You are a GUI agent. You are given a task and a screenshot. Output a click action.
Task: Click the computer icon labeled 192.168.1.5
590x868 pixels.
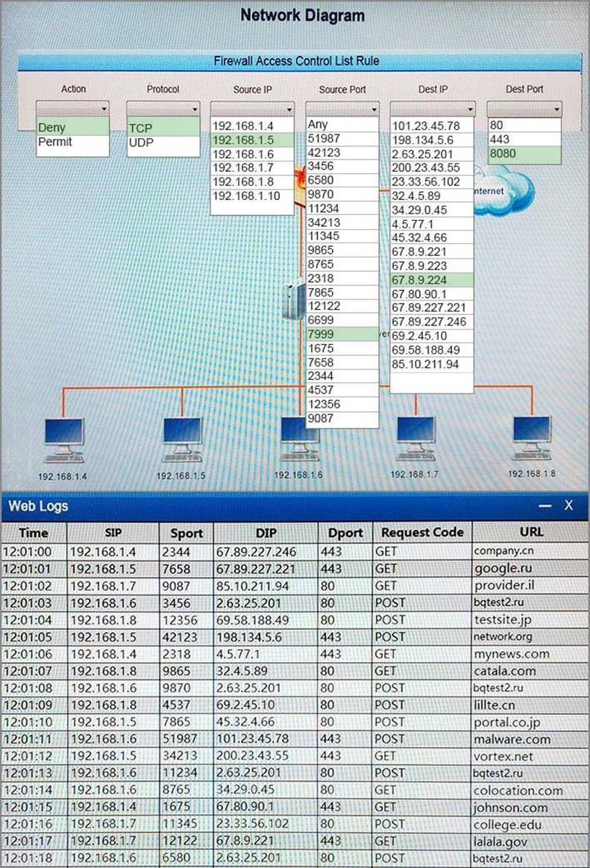pyautogui.click(x=183, y=440)
